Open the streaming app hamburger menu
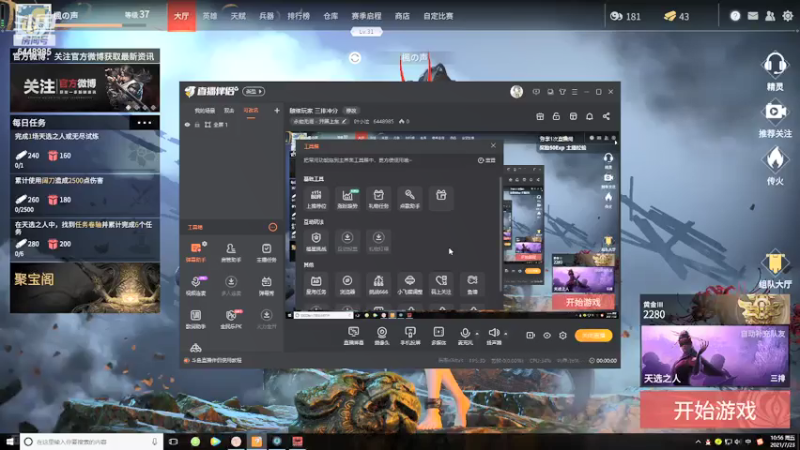The height and width of the screenshot is (450, 800). click(574, 92)
